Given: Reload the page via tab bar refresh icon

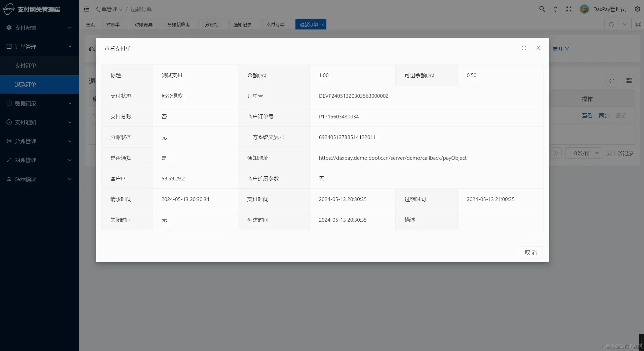Looking at the screenshot, I should click(611, 24).
